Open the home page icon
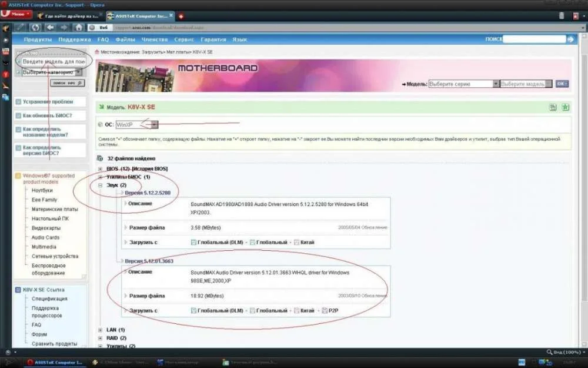Viewport: 588px width, 368px height. pyautogui.click(x=78, y=28)
